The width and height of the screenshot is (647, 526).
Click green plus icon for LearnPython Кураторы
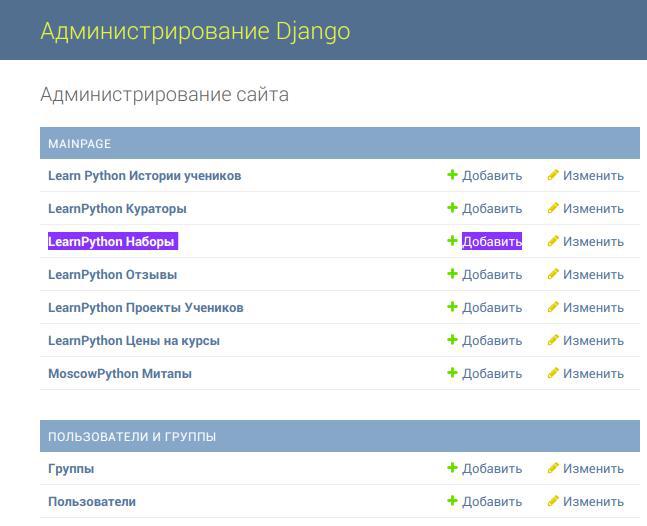(x=452, y=208)
